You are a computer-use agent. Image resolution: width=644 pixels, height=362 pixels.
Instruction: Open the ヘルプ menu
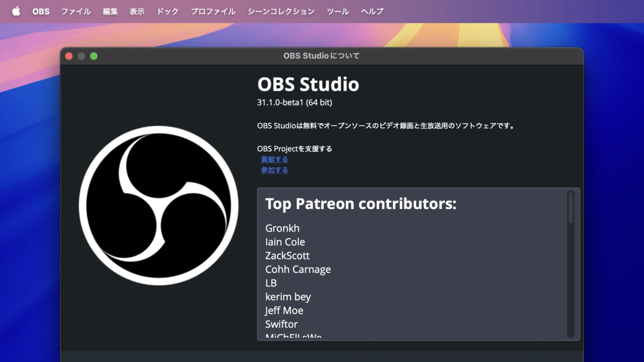click(372, 11)
